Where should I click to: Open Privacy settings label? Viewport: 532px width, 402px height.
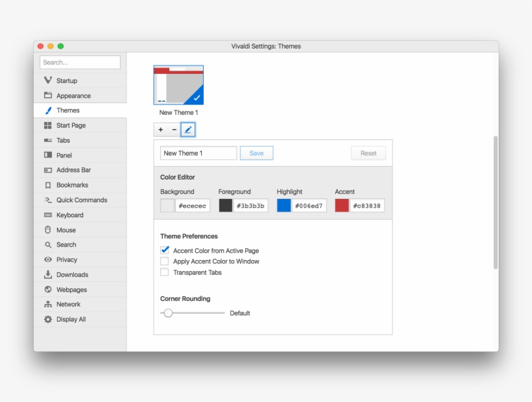pyautogui.click(x=67, y=259)
